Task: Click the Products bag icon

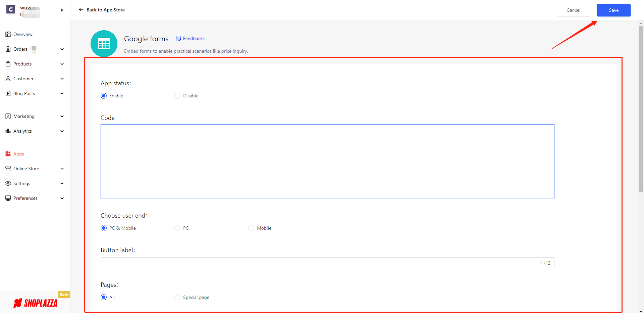Action: pyautogui.click(x=8, y=64)
